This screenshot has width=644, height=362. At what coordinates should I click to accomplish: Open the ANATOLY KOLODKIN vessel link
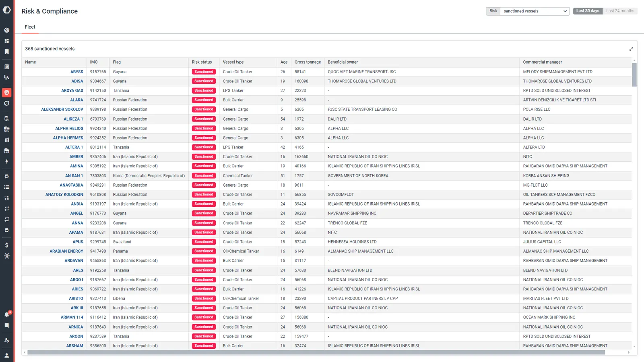64,195
